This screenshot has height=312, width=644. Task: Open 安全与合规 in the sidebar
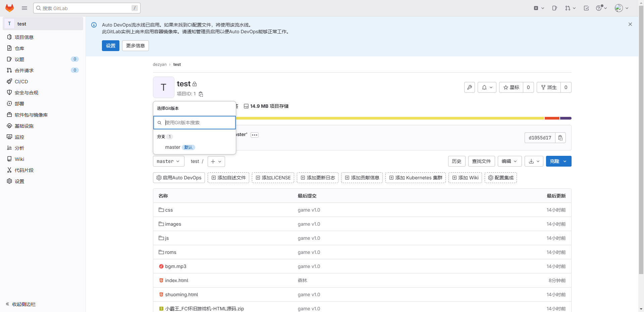[x=43, y=93]
